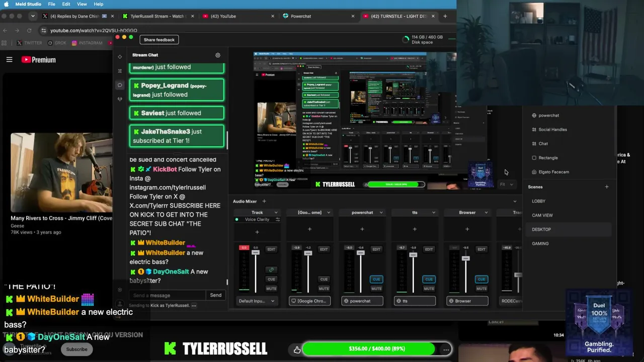Open the YouTube hamburger guide menu
Viewport: 644px width, 362px height.
[9, 60]
